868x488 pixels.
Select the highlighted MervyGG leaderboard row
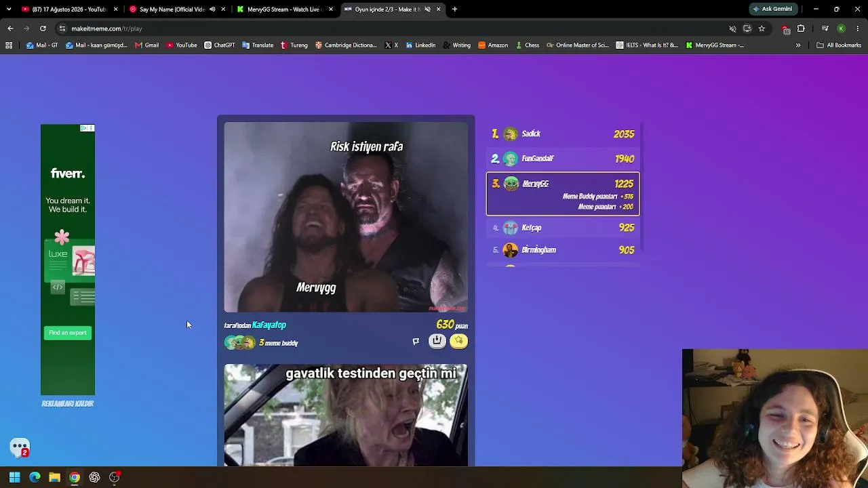pyautogui.click(x=563, y=194)
